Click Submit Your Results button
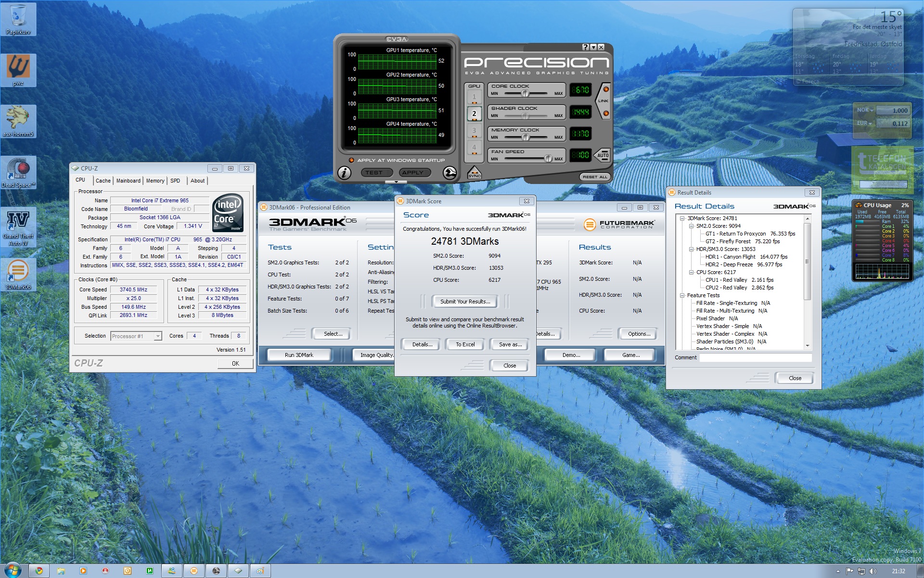Image resolution: width=924 pixels, height=578 pixels. click(465, 302)
